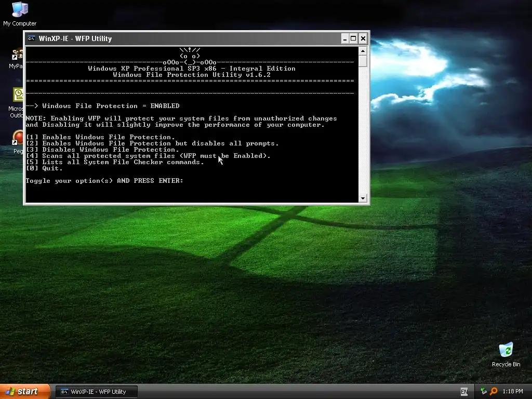
Task: Click the network connection tray icon
Action: 484,391
